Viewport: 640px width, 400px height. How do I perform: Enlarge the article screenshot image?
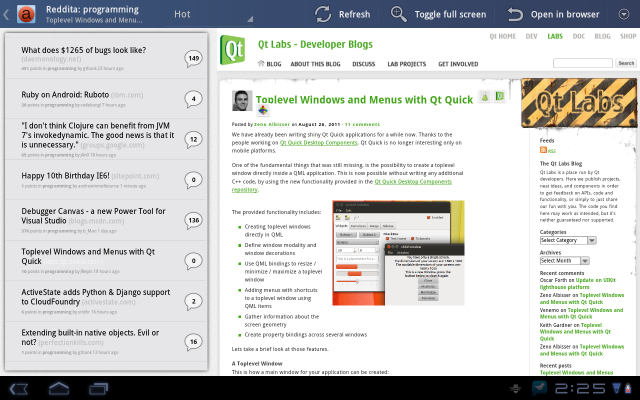(x=398, y=253)
